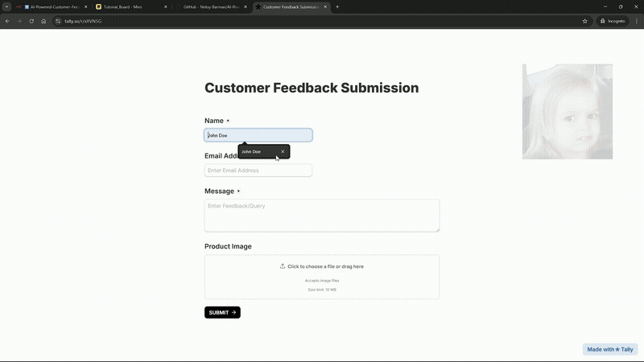This screenshot has width=644, height=362.
Task: Go forward using the browser forward arrow
Action: click(19, 21)
